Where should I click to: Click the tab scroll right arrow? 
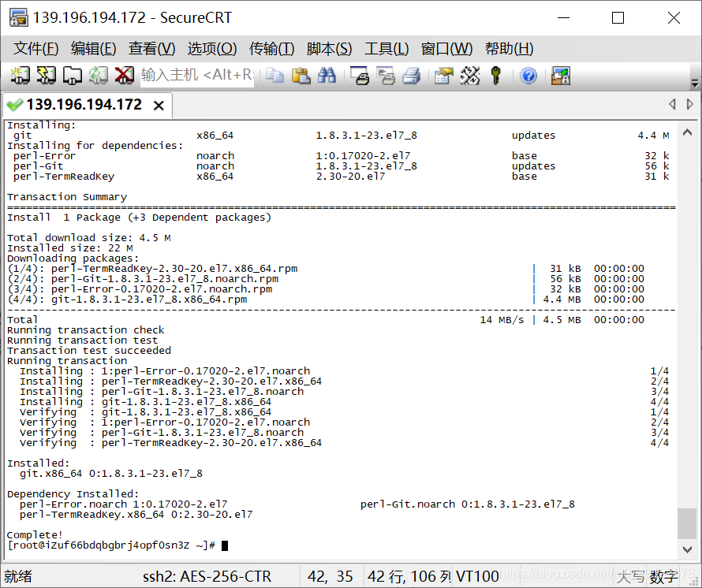coord(689,104)
